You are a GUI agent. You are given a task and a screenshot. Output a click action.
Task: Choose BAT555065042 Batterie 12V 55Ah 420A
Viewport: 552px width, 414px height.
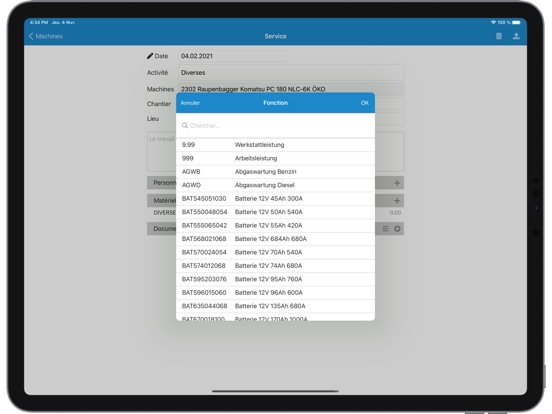point(275,225)
